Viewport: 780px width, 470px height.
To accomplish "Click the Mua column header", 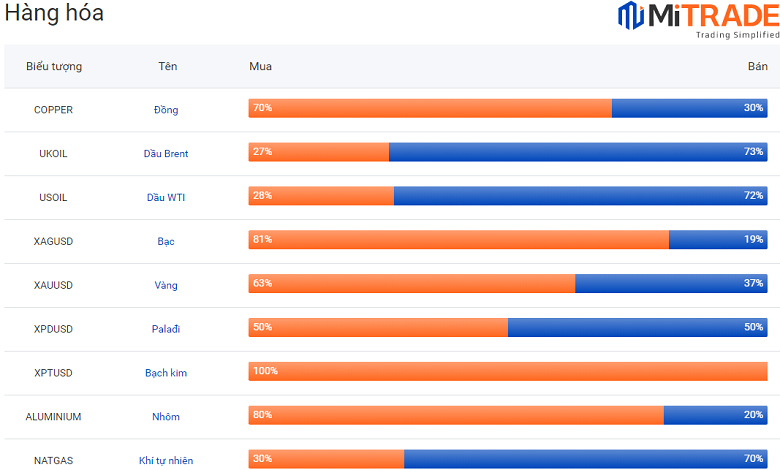I will coord(260,67).
